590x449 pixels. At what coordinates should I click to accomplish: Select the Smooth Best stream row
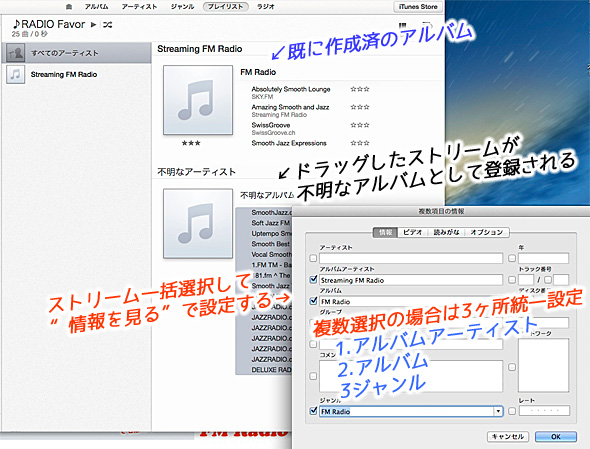tap(264, 244)
